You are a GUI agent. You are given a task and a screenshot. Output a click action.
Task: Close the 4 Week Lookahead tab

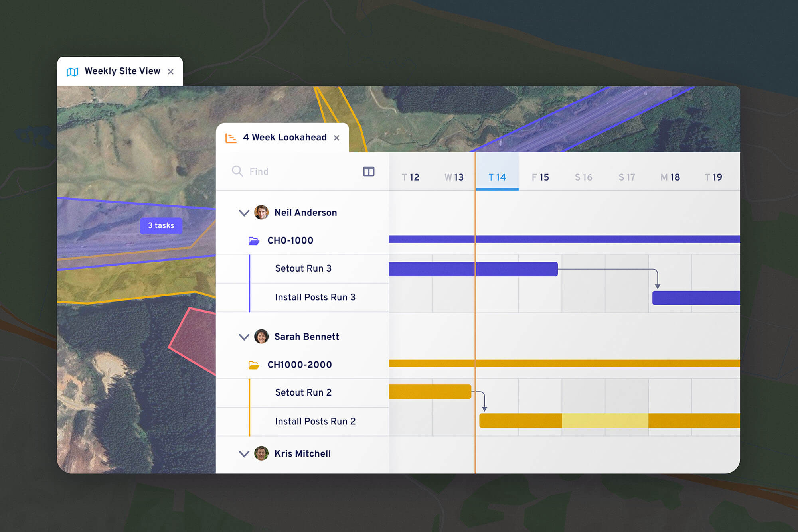337,138
